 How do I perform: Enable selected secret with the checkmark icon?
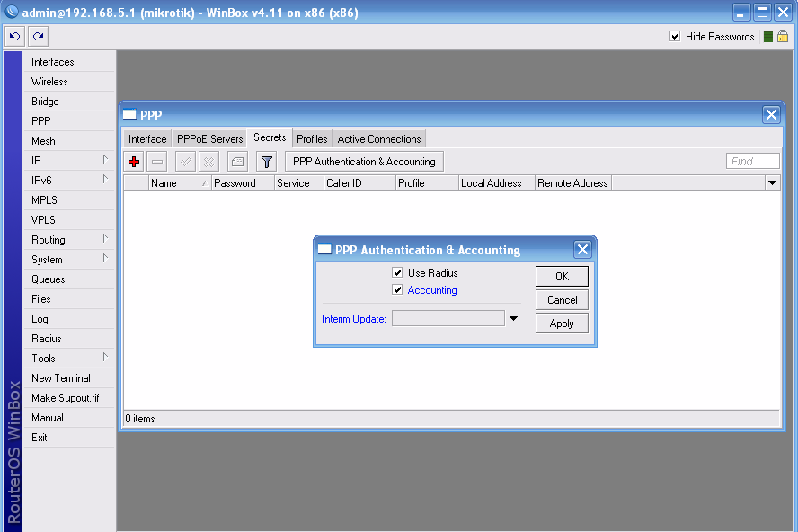(x=185, y=162)
